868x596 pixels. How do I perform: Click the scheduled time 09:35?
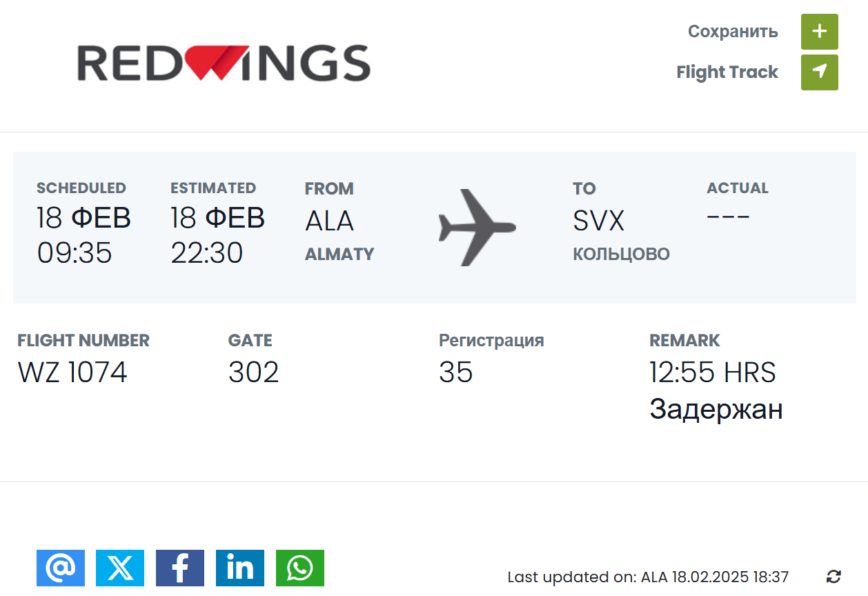pyautogui.click(x=75, y=253)
